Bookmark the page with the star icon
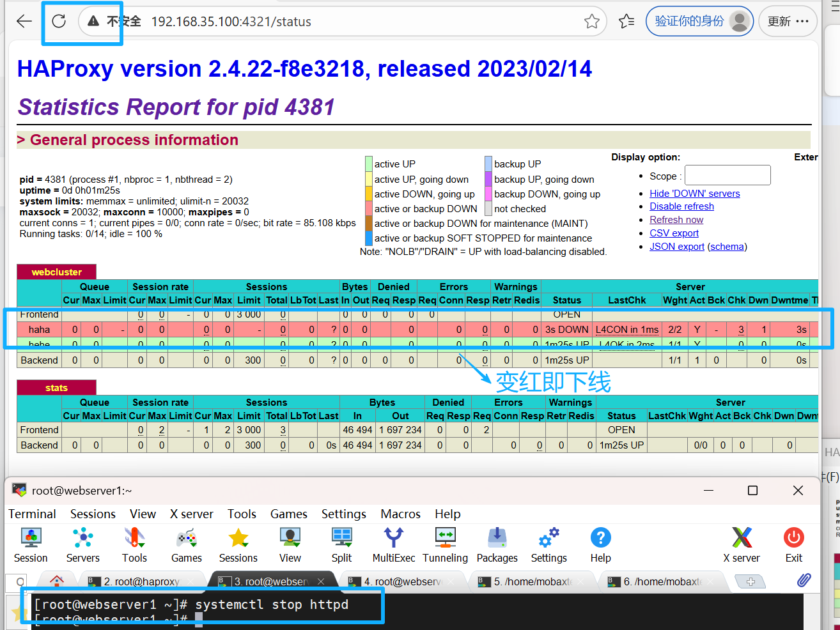Viewport: 840px width, 630px height. point(592,21)
